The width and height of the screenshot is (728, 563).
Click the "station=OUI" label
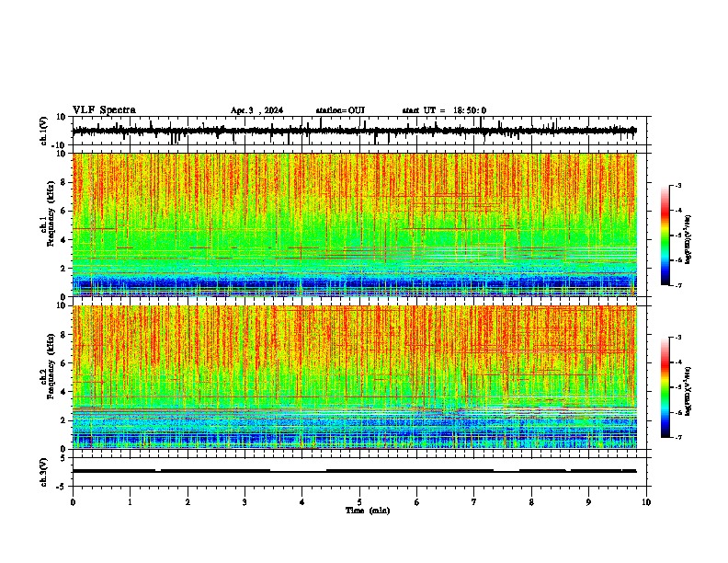click(340, 110)
